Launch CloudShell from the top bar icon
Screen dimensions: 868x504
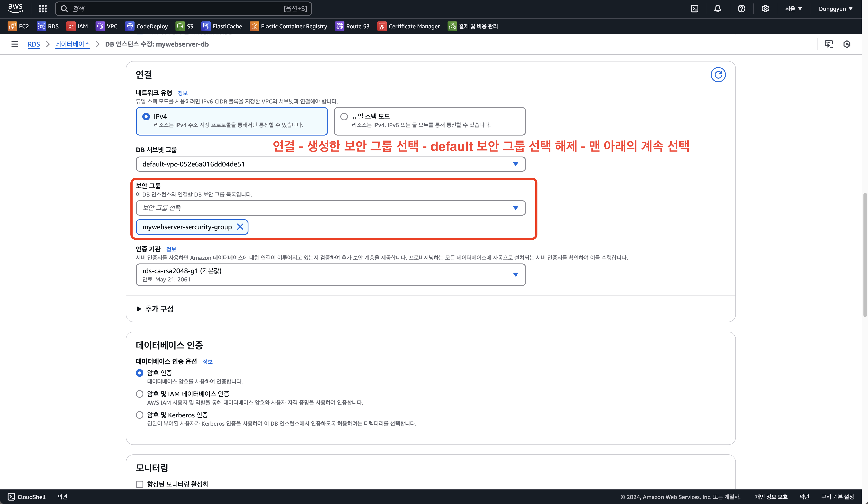click(x=694, y=9)
